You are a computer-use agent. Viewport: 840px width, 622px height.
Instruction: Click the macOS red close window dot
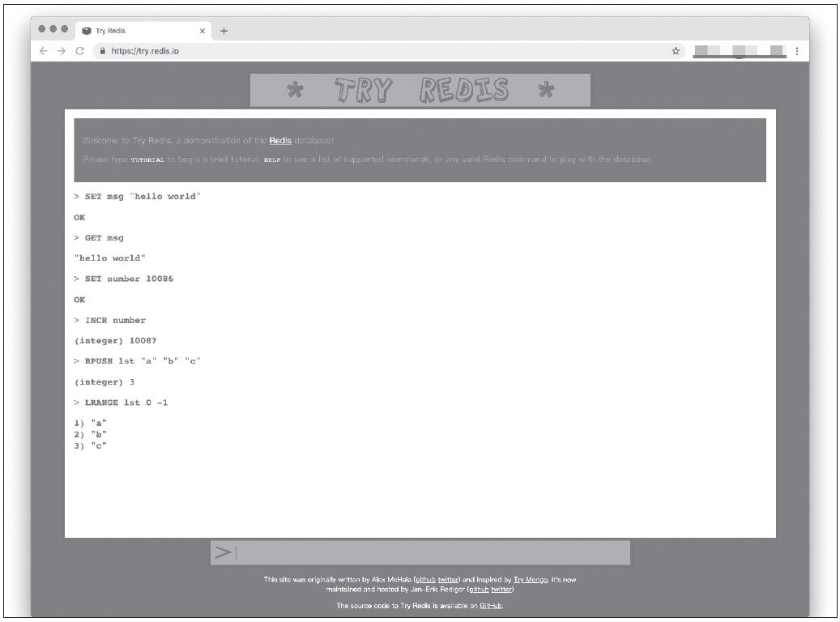pyautogui.click(x=42, y=29)
